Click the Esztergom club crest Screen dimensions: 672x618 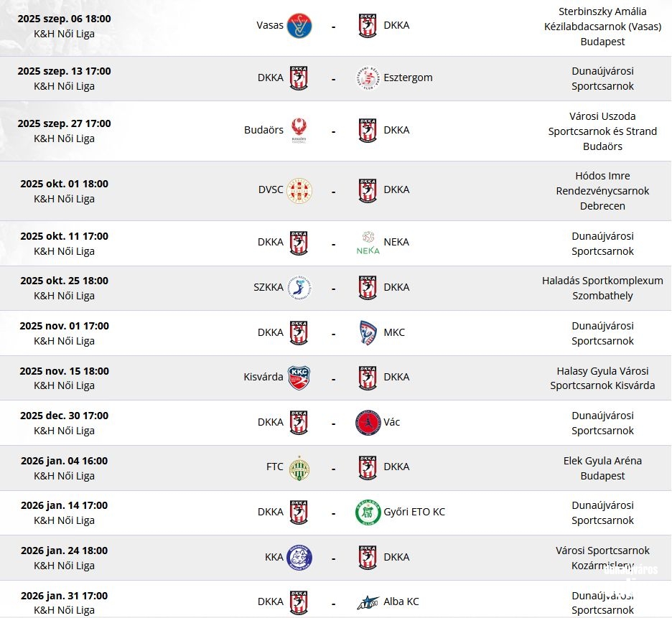368,78
